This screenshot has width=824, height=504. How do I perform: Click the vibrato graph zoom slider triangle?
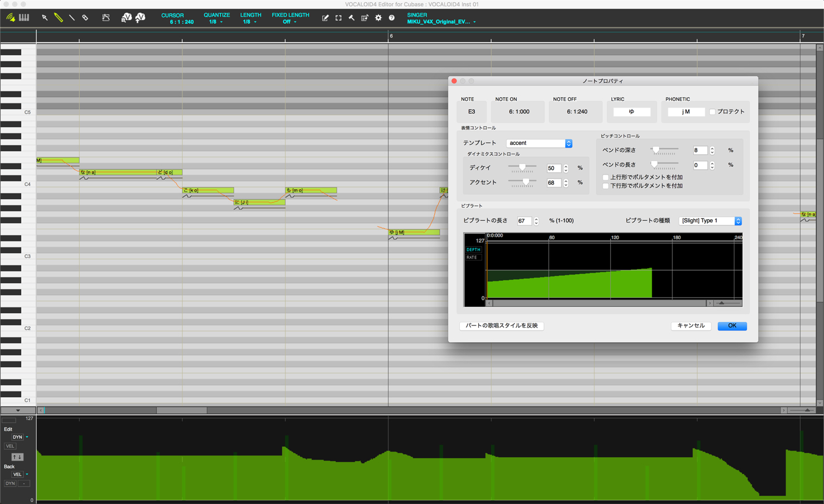tap(722, 303)
